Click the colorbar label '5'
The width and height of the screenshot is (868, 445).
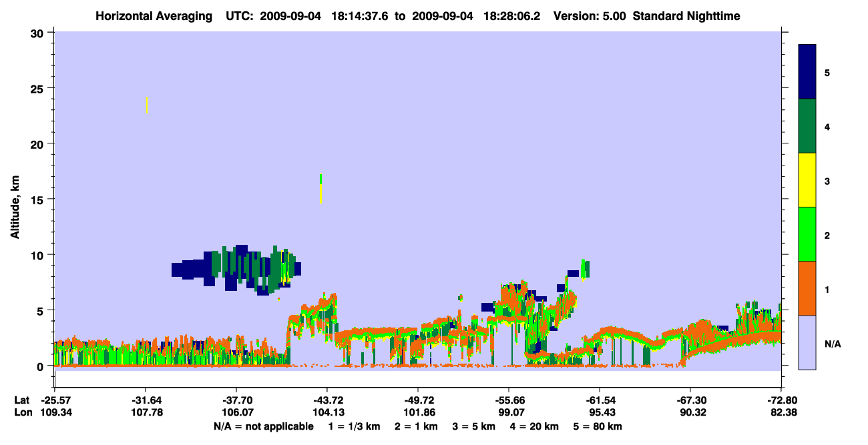tap(827, 72)
